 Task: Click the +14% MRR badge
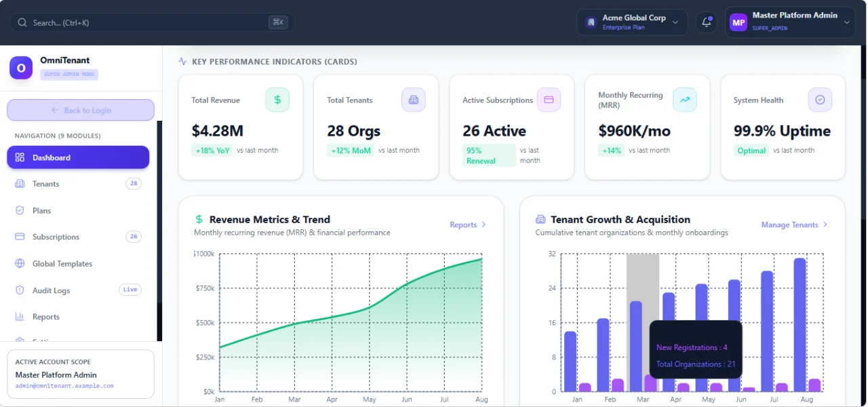pyautogui.click(x=612, y=151)
